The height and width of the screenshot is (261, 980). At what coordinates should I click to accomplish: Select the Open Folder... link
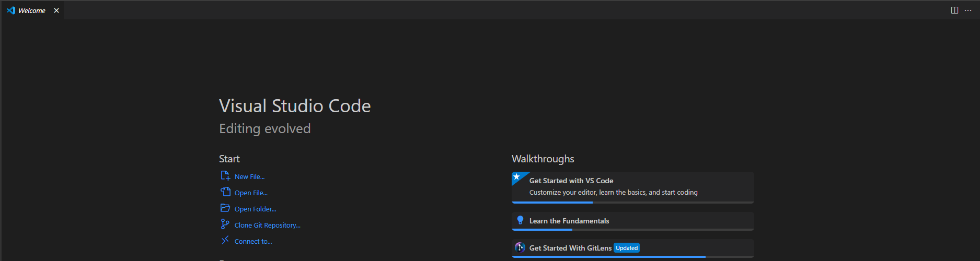(255, 209)
